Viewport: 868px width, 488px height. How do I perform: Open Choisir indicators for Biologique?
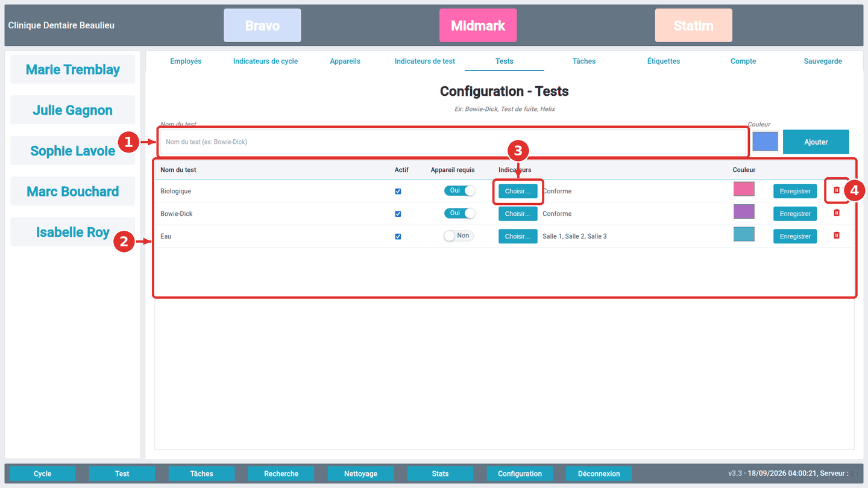point(518,191)
